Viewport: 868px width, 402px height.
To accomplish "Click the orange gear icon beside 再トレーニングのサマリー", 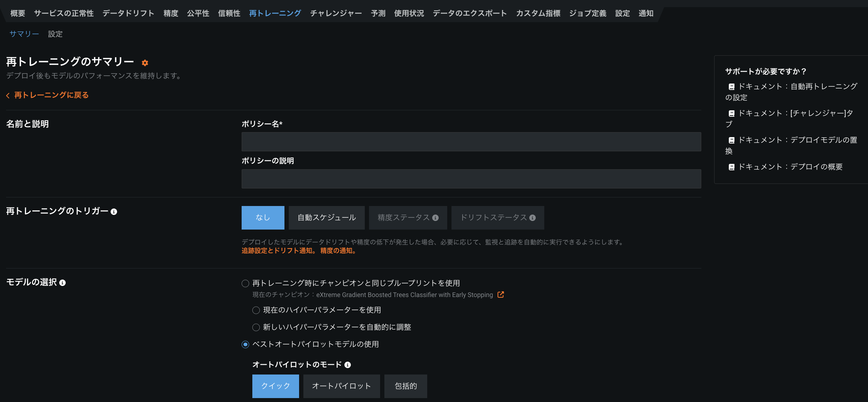I will tap(145, 63).
